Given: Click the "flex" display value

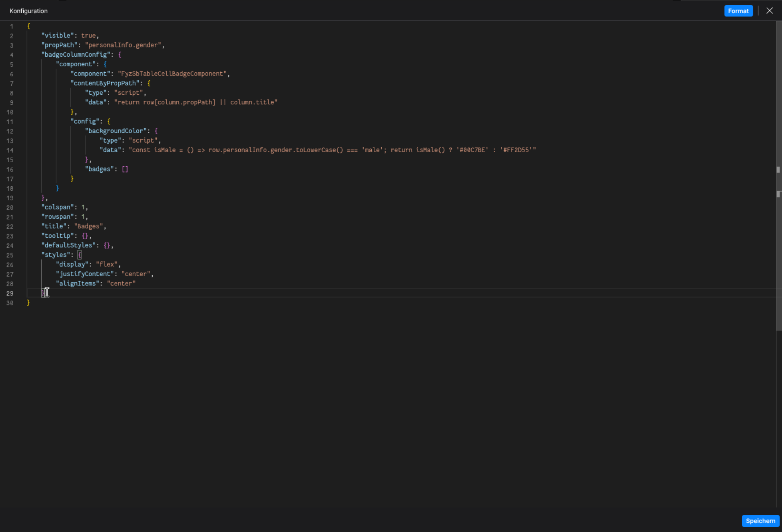Looking at the screenshot, I should [x=106, y=265].
